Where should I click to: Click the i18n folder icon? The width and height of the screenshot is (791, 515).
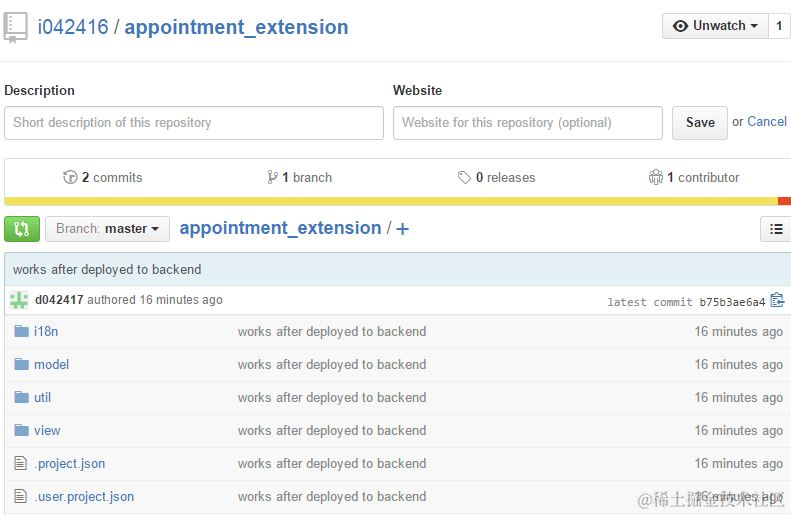coord(21,331)
